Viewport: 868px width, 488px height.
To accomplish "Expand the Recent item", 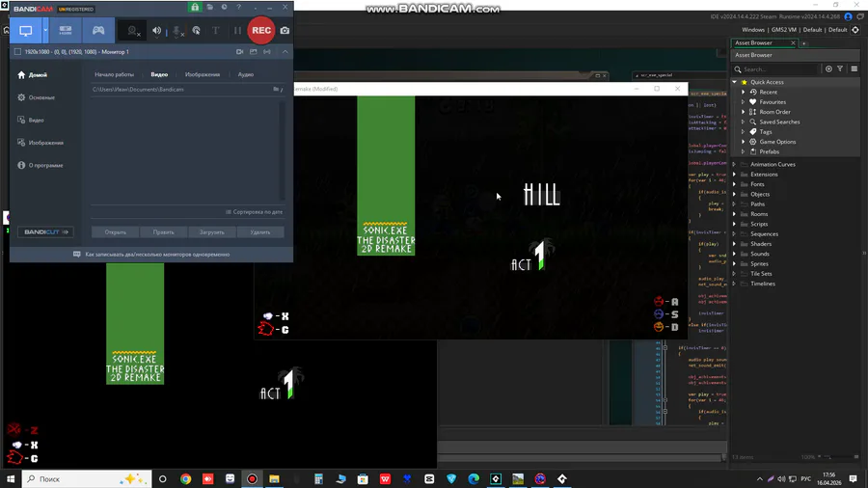I will [x=743, y=92].
